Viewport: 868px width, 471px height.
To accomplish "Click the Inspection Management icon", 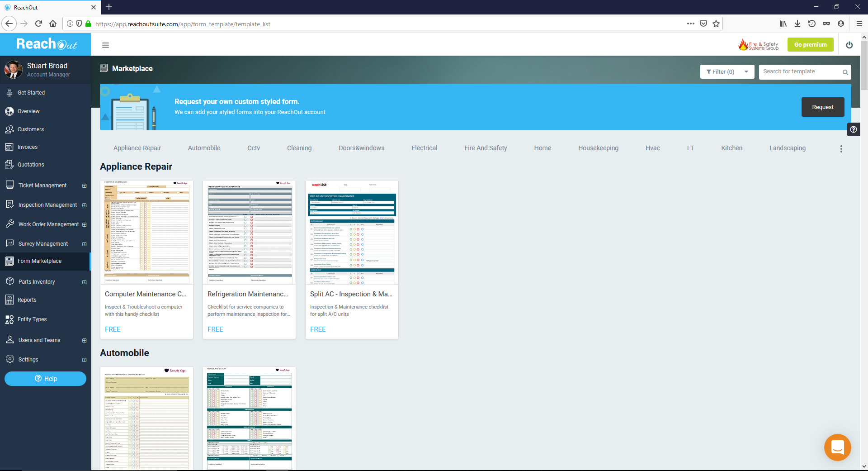I will coord(10,204).
